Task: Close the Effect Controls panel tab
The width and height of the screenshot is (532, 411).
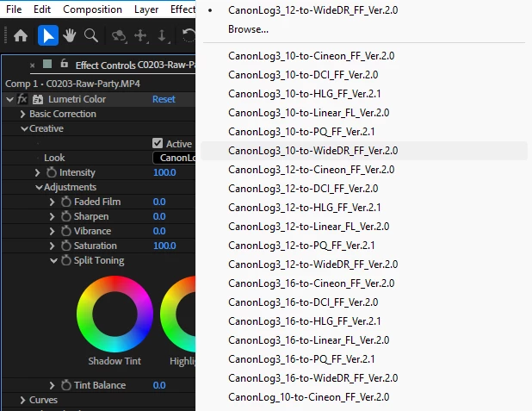Action: (32, 65)
